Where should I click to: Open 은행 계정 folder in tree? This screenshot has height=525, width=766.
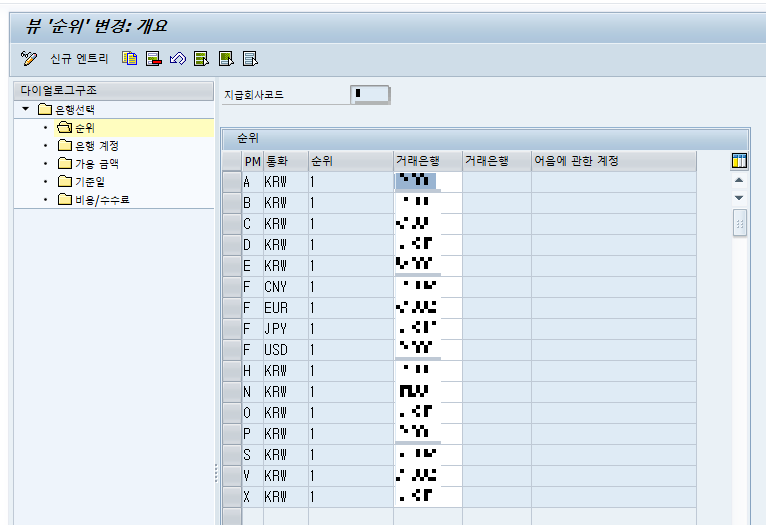(x=88, y=146)
